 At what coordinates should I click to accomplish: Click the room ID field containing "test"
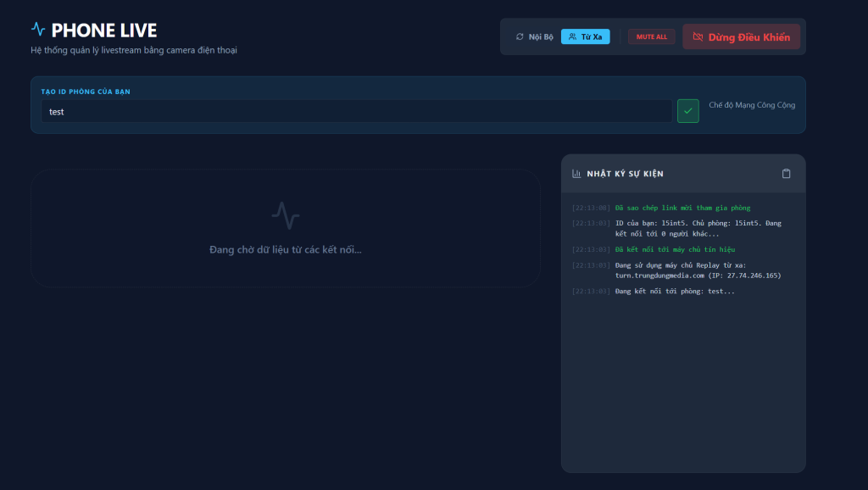pyautogui.click(x=356, y=111)
